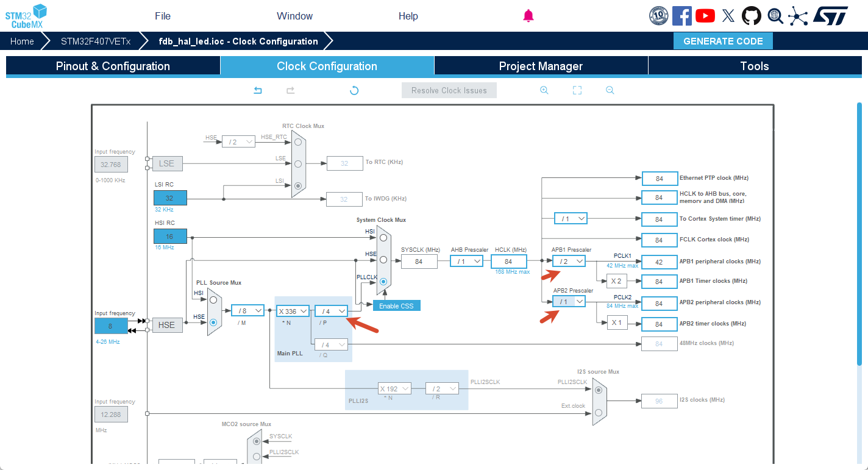
Task: Click the GENERATE CODE button
Action: [723, 41]
